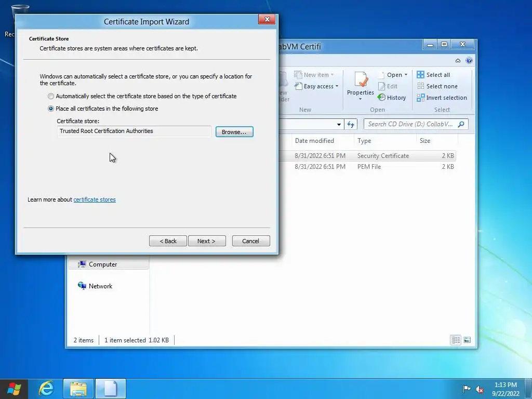
Task: Cancel the Certificate Import Wizard
Action: [x=251, y=241]
